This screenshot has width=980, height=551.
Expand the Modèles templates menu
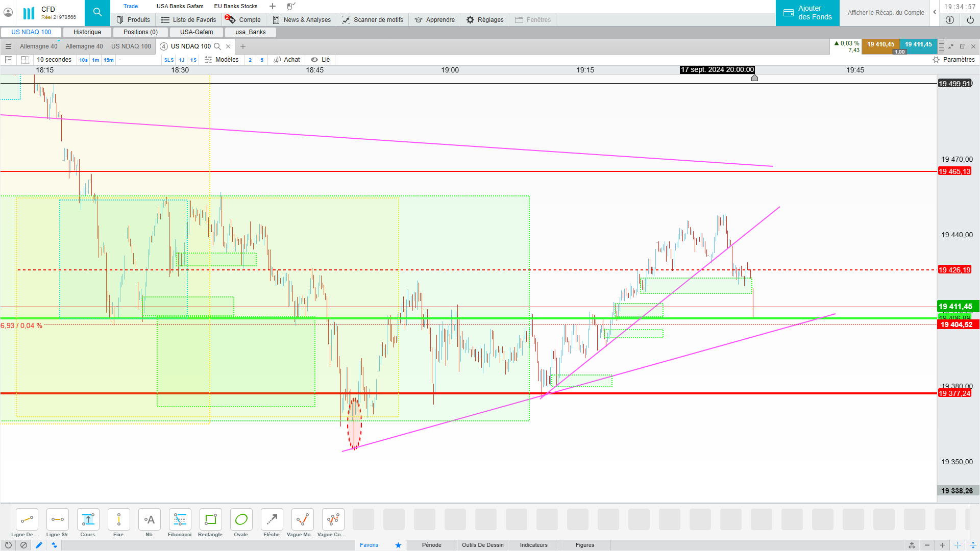(x=222, y=60)
